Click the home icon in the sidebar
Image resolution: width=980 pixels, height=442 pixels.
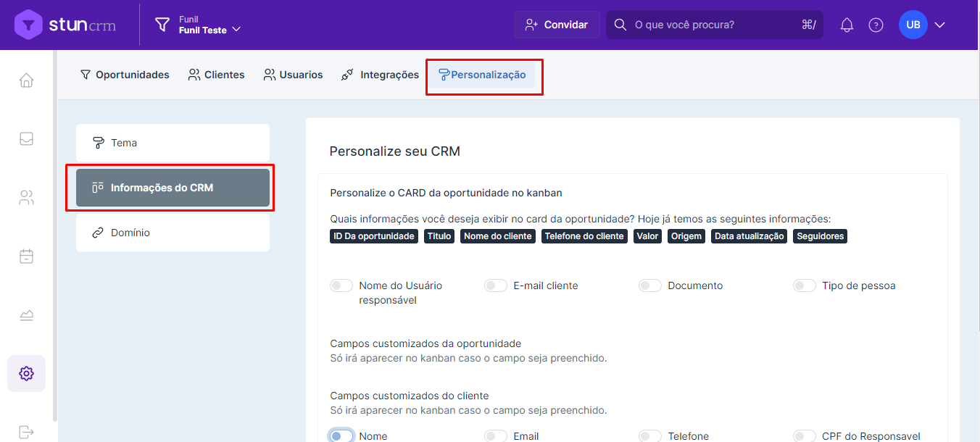27,80
